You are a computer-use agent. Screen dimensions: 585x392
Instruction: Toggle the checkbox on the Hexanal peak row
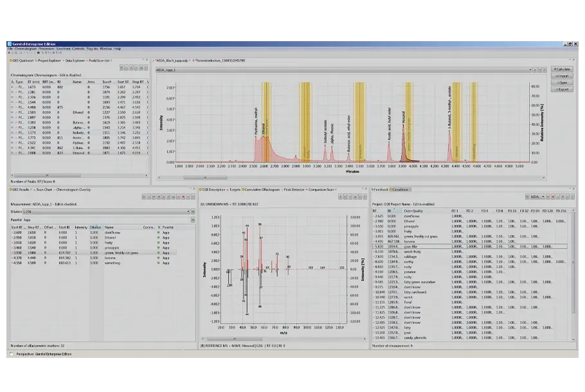pyautogui.click(x=12, y=153)
